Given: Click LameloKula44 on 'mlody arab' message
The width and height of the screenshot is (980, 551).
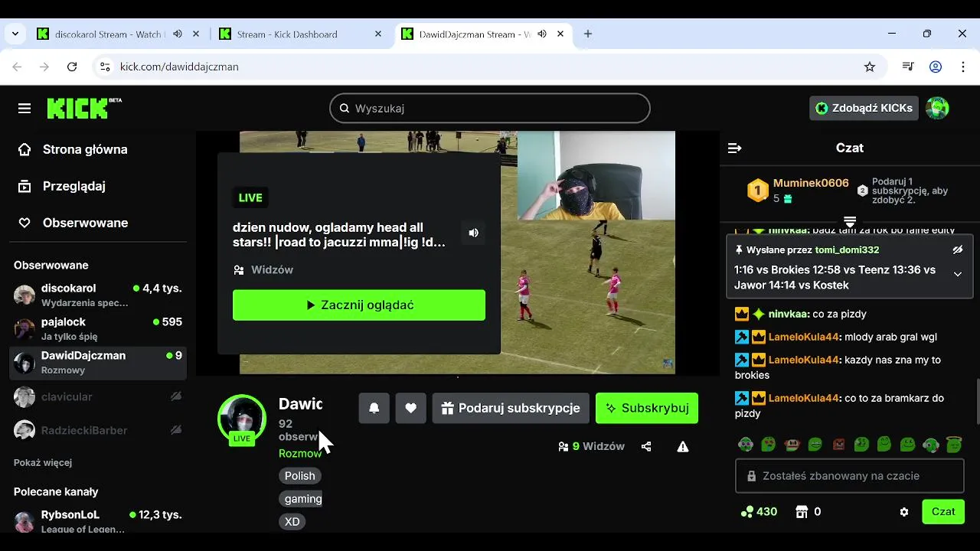Looking at the screenshot, I should [804, 337].
